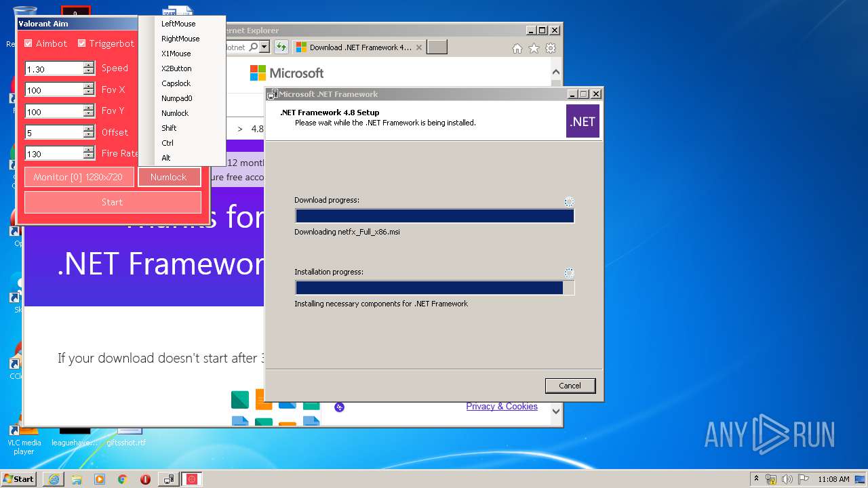Open Internet Explorer Home icon
Image resolution: width=868 pixels, height=488 pixels.
coord(517,48)
